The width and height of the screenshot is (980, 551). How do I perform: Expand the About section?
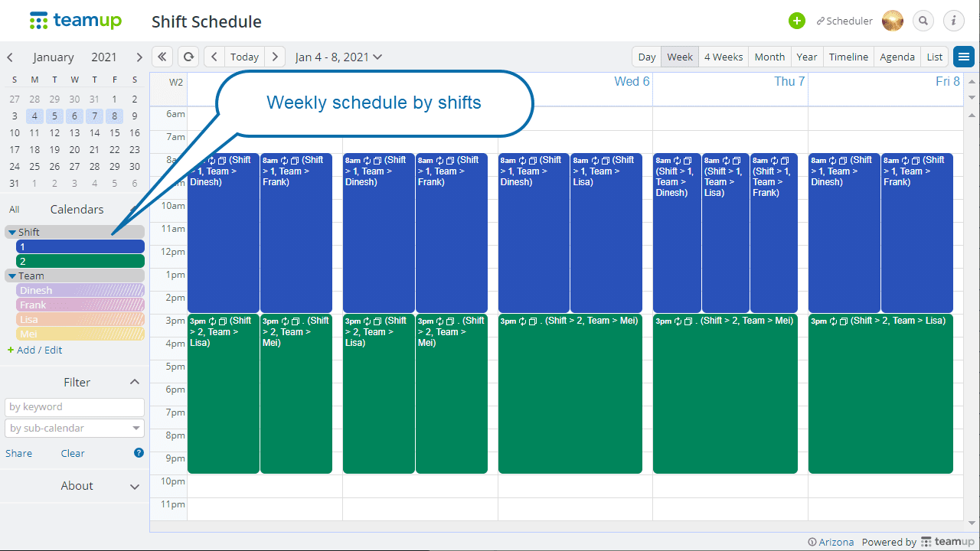[x=135, y=486]
